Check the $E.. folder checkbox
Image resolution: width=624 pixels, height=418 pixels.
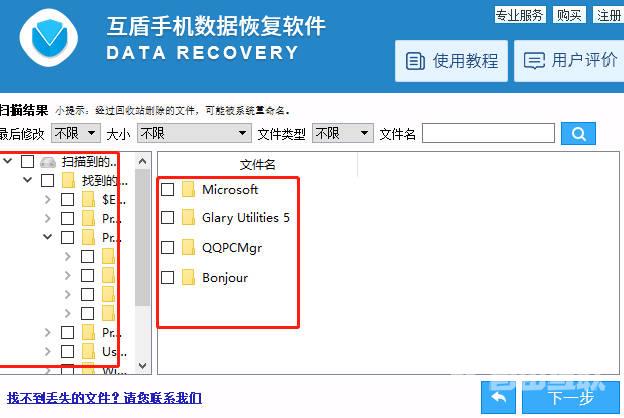coord(67,199)
